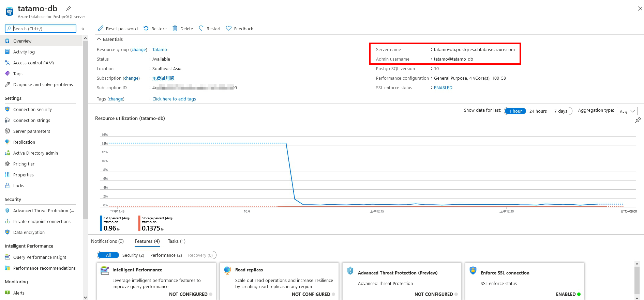Open Access control (IAM) icon
Viewport: 644px width, 300px height.
click(7, 63)
